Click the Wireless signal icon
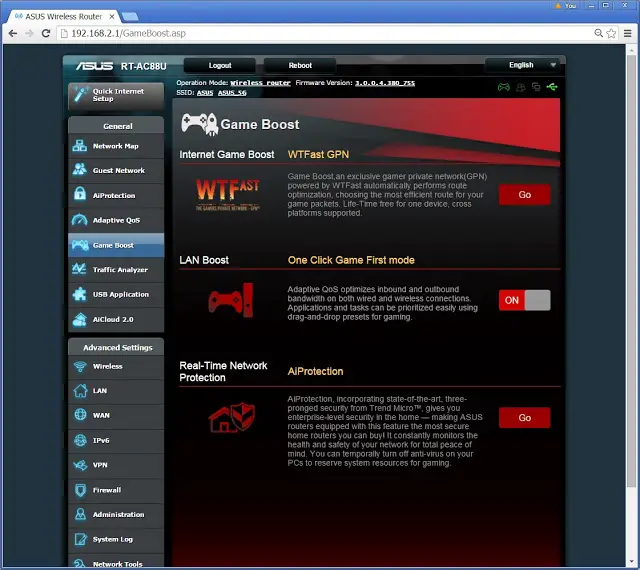Viewport: 640px width, 570px height. [x=80, y=366]
